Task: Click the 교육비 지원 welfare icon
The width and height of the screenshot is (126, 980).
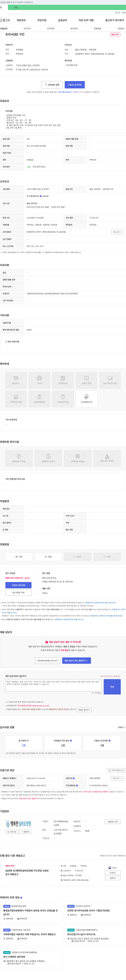Action: point(86,380)
